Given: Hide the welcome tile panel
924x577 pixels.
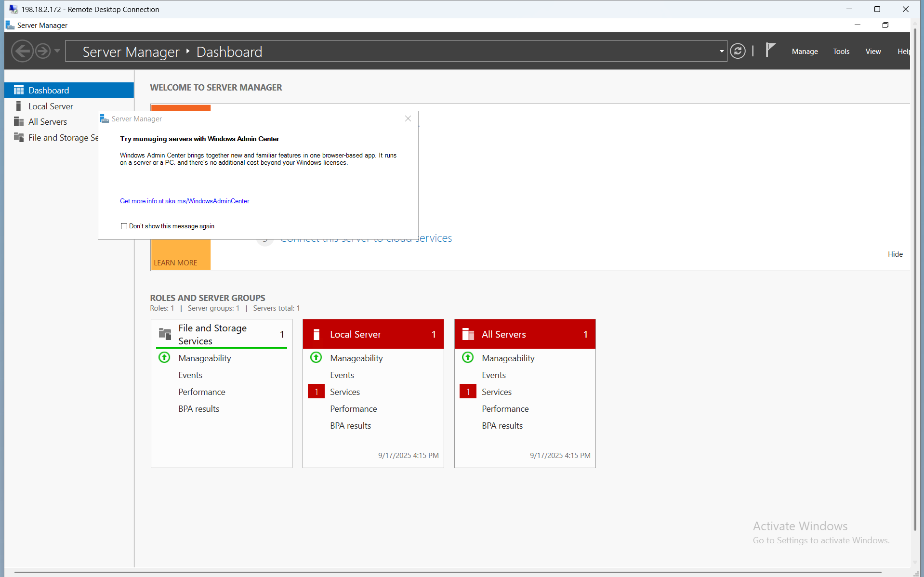Looking at the screenshot, I should (x=895, y=254).
